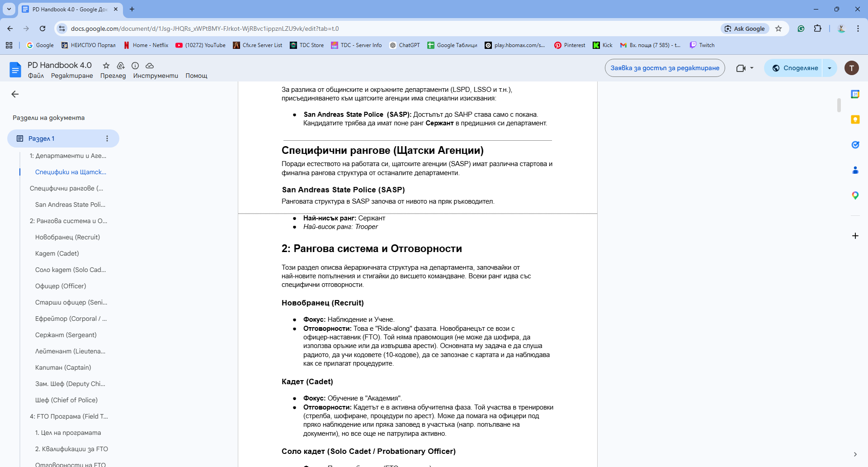Screen dimensions: 868x467
Task: Open the Редактиране menu
Action: (x=72, y=76)
